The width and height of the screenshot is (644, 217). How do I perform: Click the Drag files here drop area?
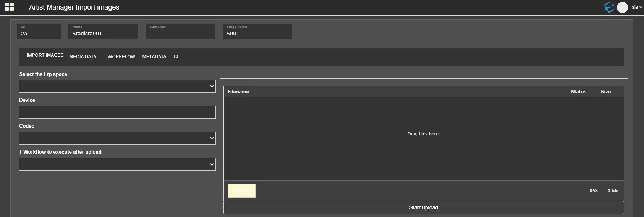[x=424, y=134]
